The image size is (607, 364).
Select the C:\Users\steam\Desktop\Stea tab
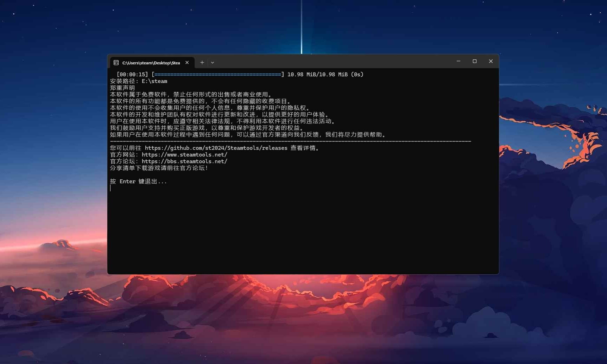click(152, 63)
